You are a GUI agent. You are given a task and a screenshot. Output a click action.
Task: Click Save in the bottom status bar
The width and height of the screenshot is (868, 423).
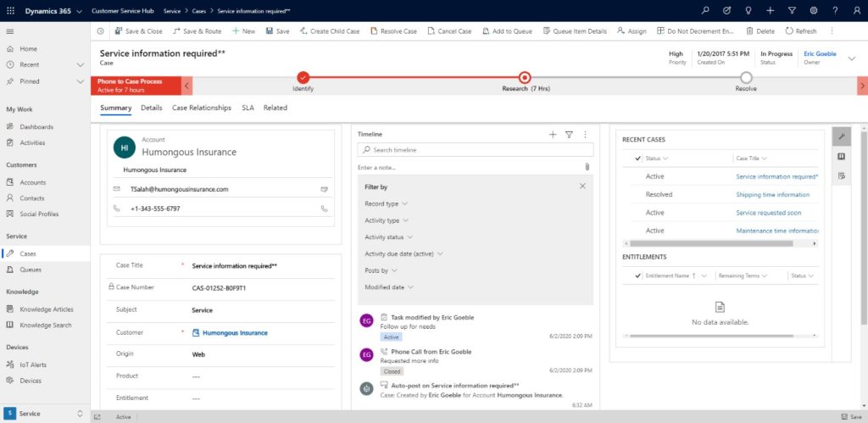tap(851, 417)
